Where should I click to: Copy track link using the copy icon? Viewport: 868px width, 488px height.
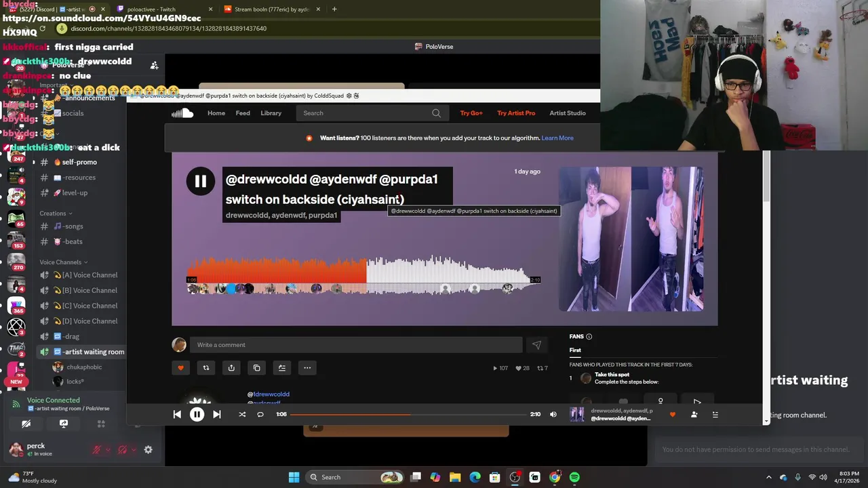coord(256,367)
